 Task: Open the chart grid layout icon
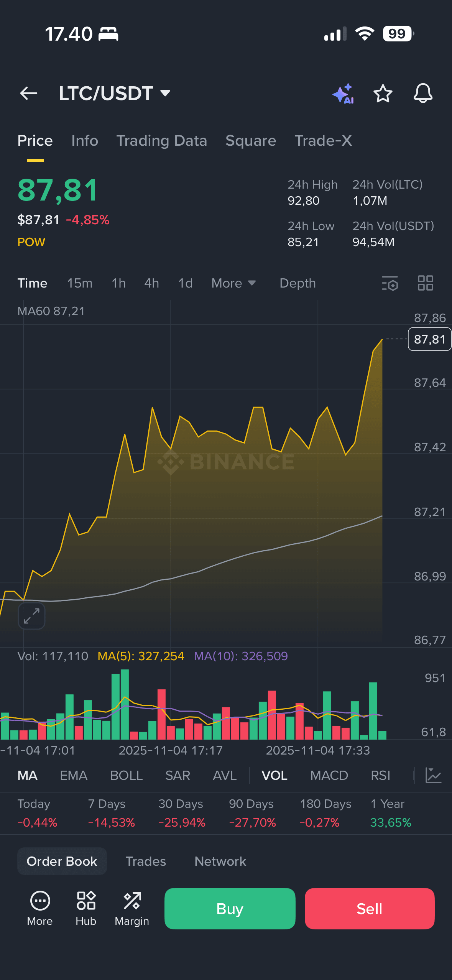(425, 283)
